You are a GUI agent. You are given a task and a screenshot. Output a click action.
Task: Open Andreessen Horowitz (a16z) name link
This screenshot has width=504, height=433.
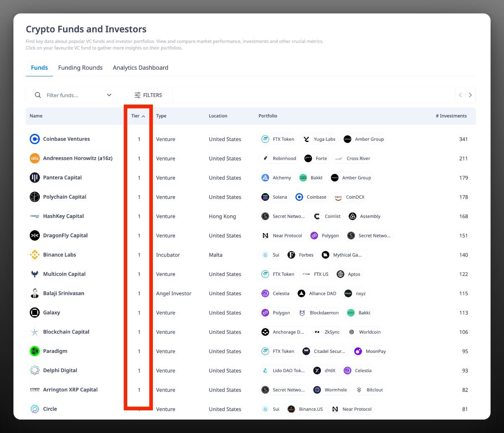[x=78, y=158]
